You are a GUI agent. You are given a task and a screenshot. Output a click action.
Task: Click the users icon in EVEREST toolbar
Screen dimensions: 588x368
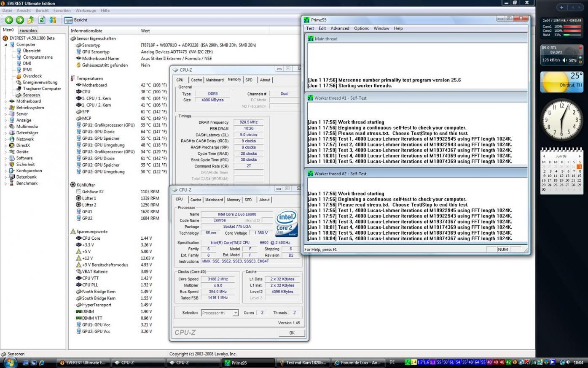click(x=53, y=20)
